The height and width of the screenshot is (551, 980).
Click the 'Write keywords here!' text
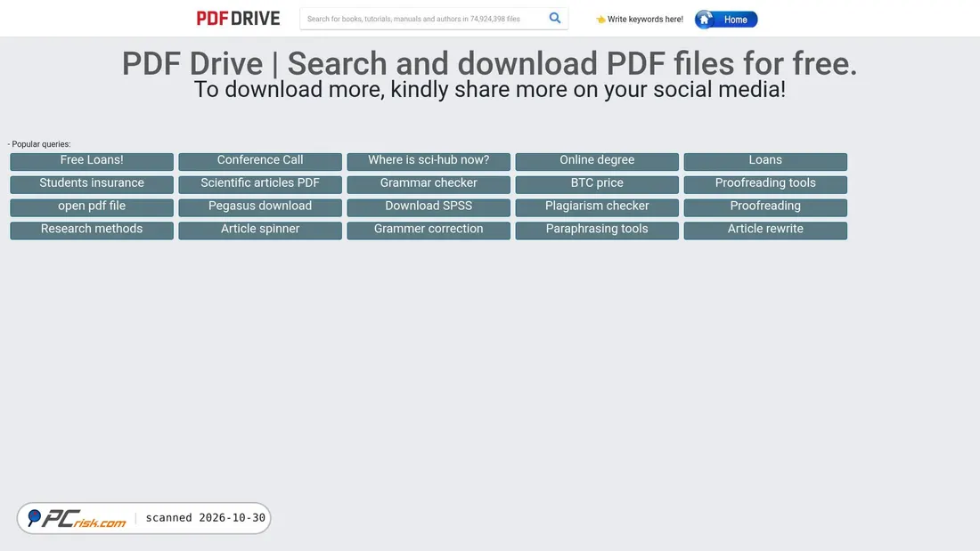point(645,20)
